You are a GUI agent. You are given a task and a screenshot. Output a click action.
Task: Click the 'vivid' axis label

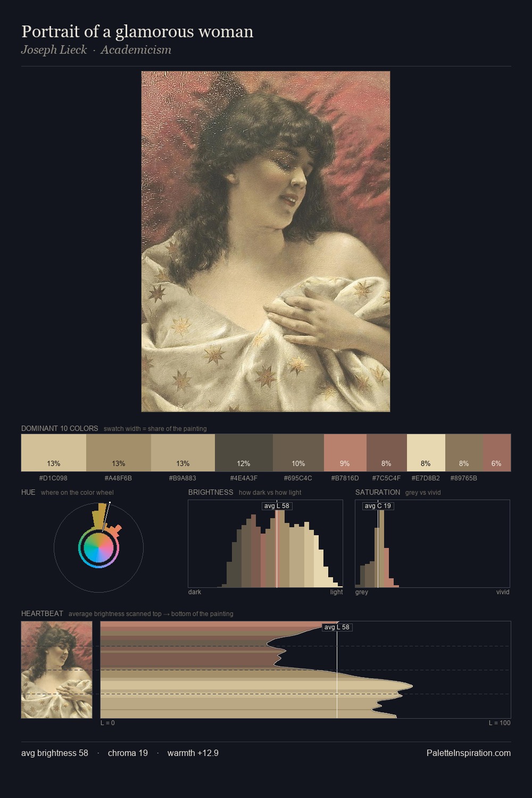pos(503,592)
